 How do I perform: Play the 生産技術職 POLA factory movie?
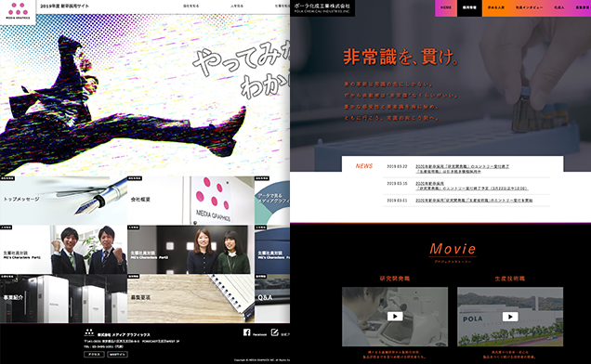[x=510, y=316]
